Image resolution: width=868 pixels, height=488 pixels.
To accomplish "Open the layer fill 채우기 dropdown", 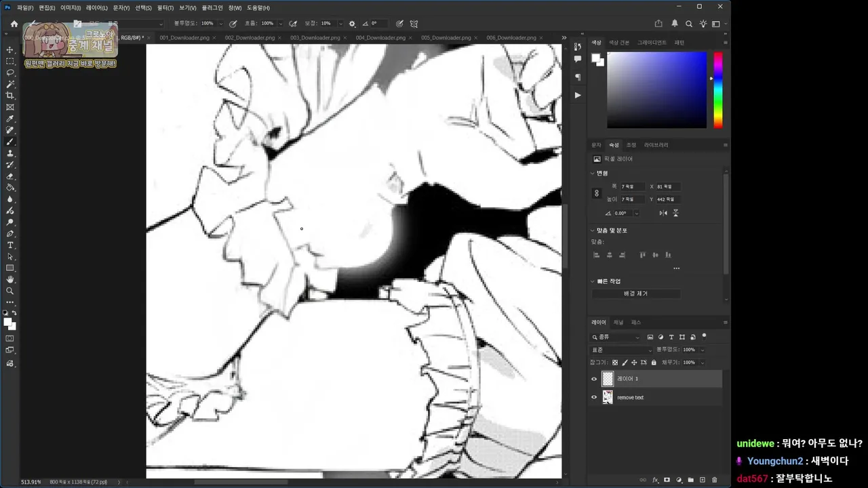I will (702, 363).
